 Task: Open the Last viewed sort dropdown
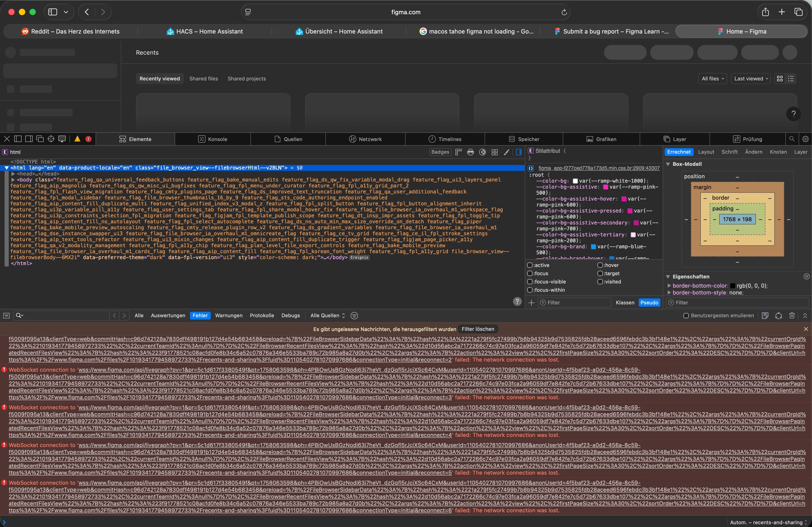pyautogui.click(x=751, y=79)
